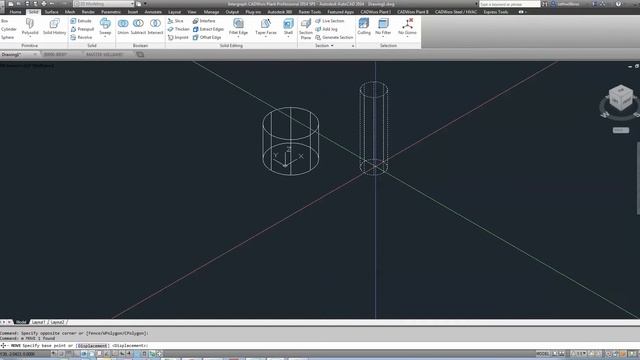
Task: Choose Extract Edges
Action: [208, 29]
